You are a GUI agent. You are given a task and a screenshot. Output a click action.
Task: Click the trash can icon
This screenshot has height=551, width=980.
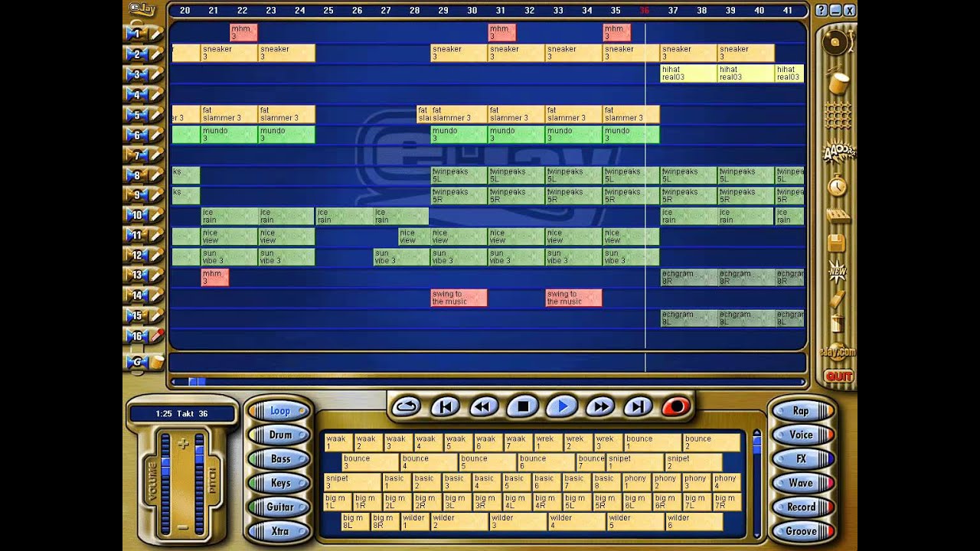837,324
